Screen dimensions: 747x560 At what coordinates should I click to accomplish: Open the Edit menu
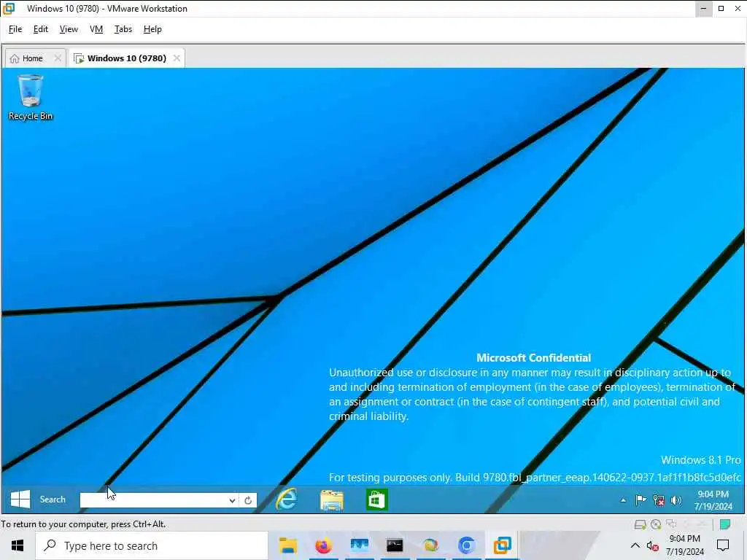(41, 29)
